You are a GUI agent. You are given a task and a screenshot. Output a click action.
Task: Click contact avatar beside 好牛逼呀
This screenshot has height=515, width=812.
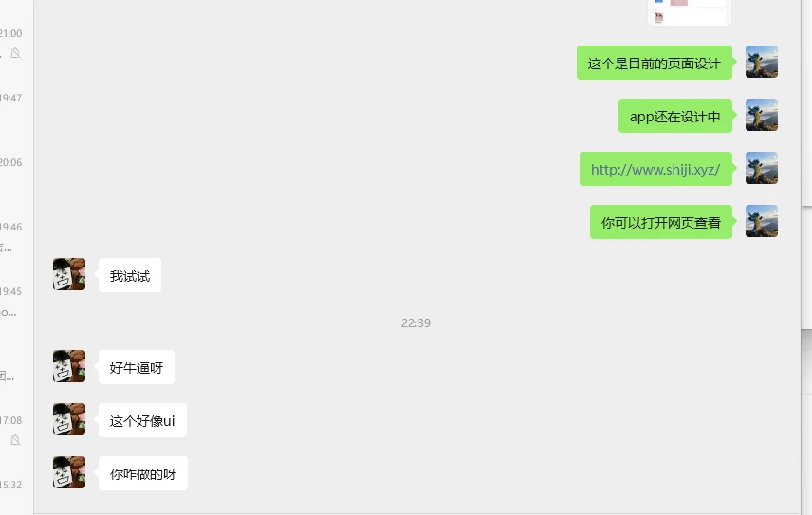pyautogui.click(x=69, y=366)
